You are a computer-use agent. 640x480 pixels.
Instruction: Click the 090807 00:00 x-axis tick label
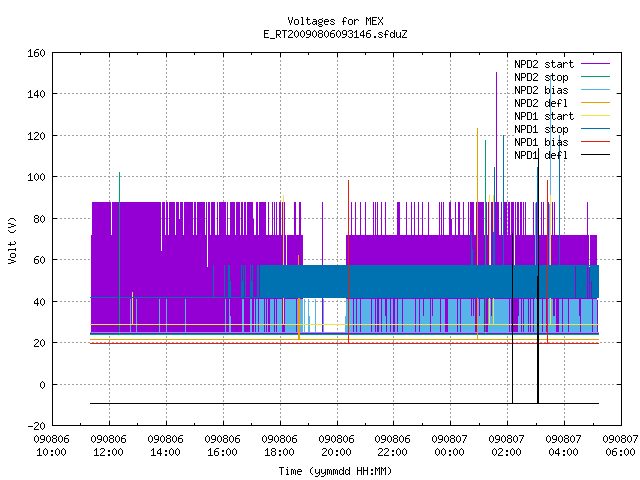[x=449, y=446]
